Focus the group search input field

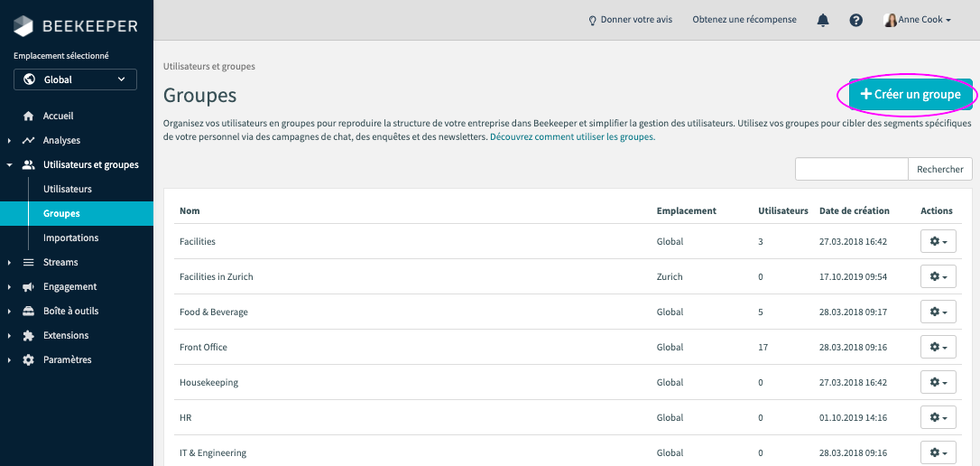click(851, 169)
